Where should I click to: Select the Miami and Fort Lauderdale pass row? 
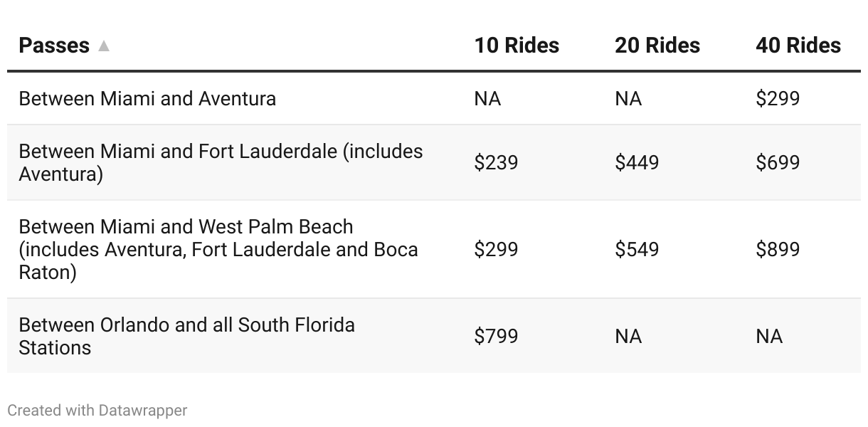coord(434,162)
